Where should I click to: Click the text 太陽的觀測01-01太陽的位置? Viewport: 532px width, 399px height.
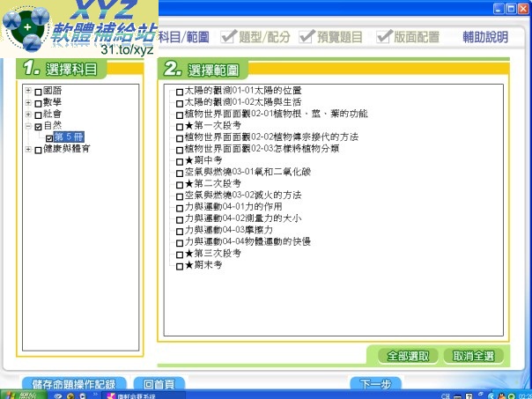coord(243,91)
